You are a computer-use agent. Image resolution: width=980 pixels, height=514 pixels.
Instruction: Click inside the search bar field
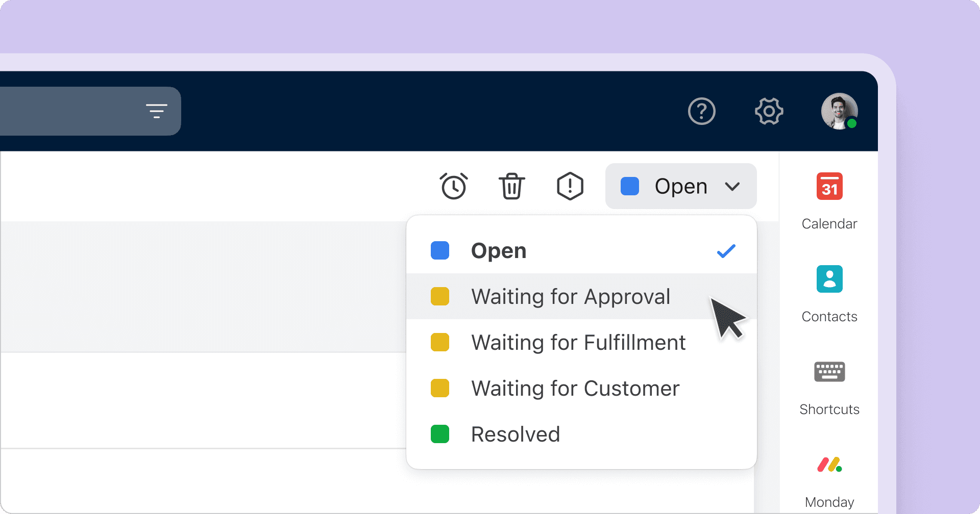pos(66,111)
